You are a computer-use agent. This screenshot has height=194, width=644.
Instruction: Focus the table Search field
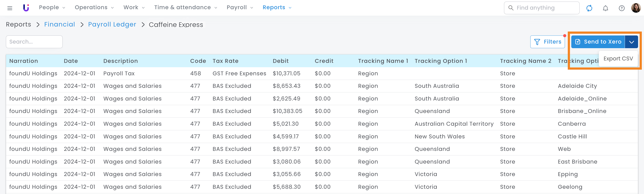click(34, 42)
